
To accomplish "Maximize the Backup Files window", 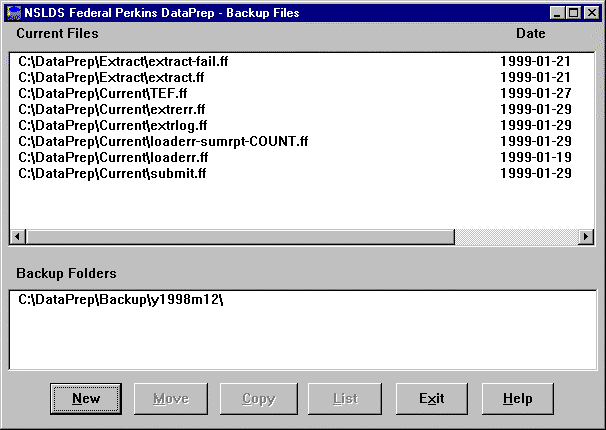I will click(574, 13).
